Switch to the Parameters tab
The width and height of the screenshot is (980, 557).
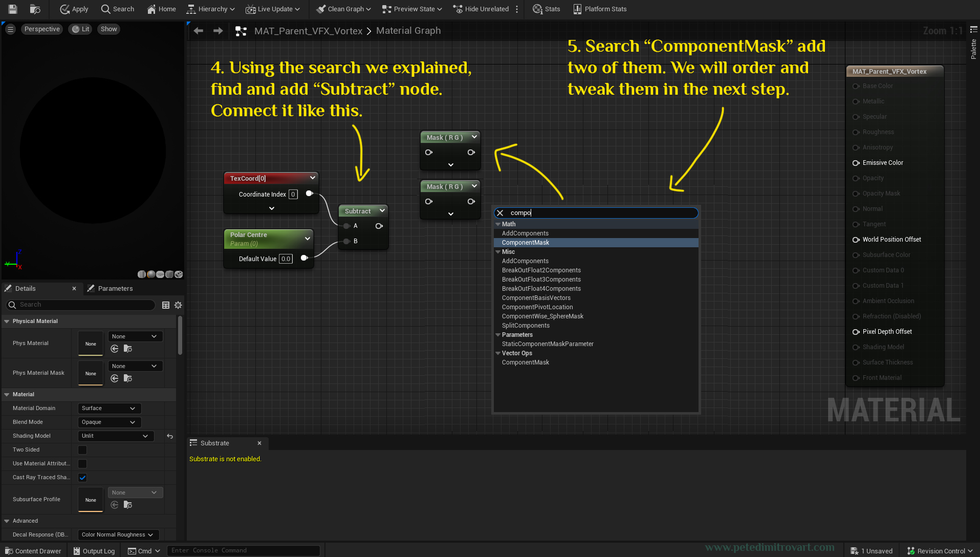tap(110, 289)
